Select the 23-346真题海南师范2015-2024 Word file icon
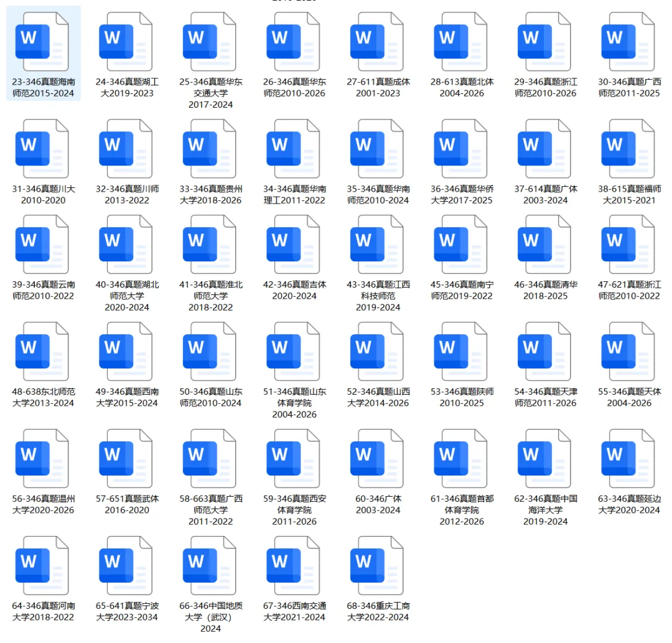Screen dimensions: 672x643 (x=42, y=42)
